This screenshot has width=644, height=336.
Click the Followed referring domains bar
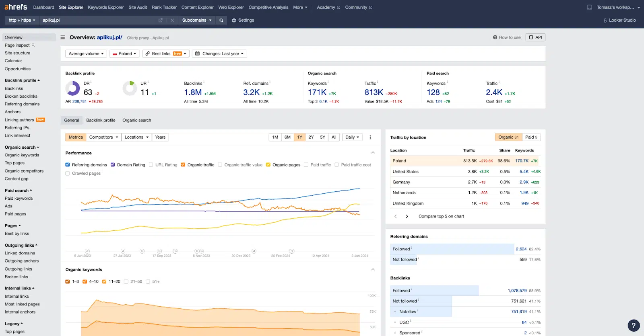(452, 249)
